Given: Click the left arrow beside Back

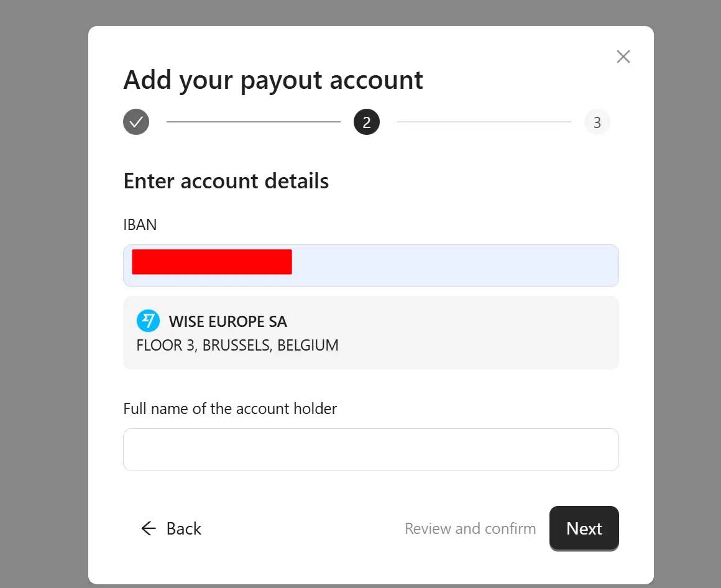Looking at the screenshot, I should [148, 528].
